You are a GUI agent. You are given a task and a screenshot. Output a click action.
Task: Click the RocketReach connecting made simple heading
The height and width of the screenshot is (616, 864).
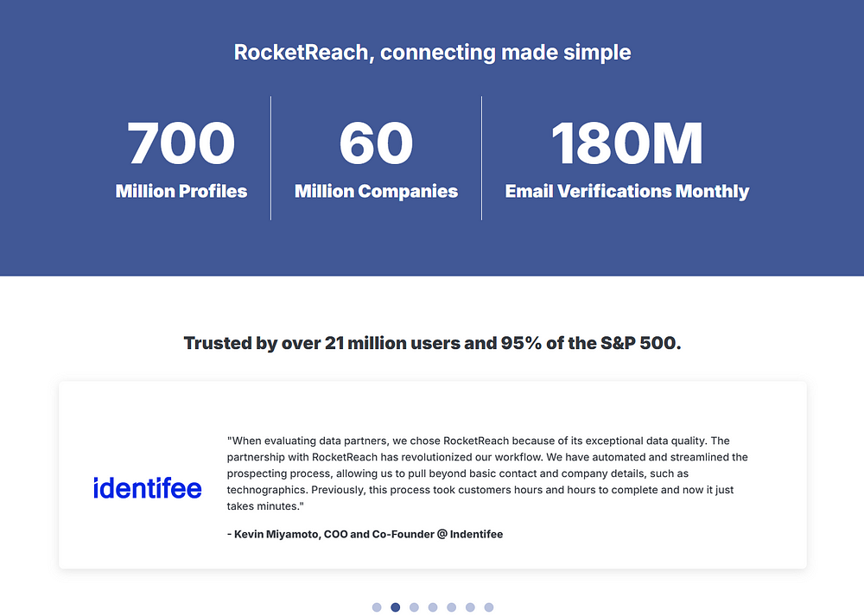[432, 52]
